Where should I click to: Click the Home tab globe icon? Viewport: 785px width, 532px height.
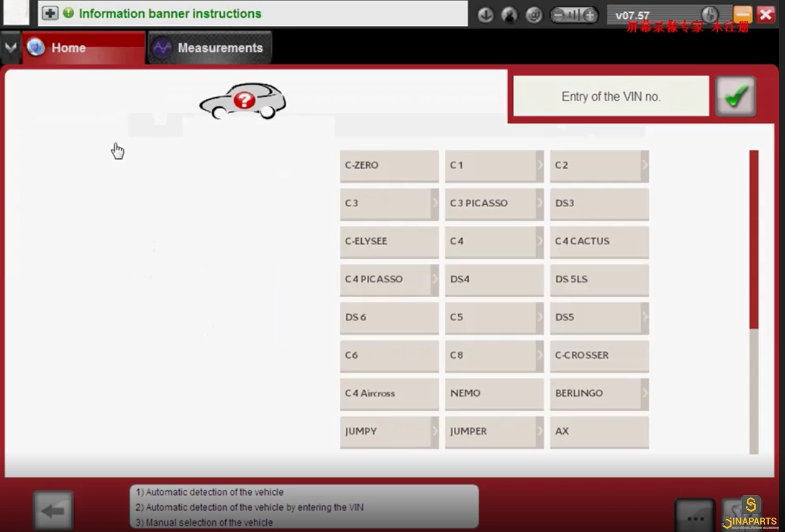(x=36, y=47)
